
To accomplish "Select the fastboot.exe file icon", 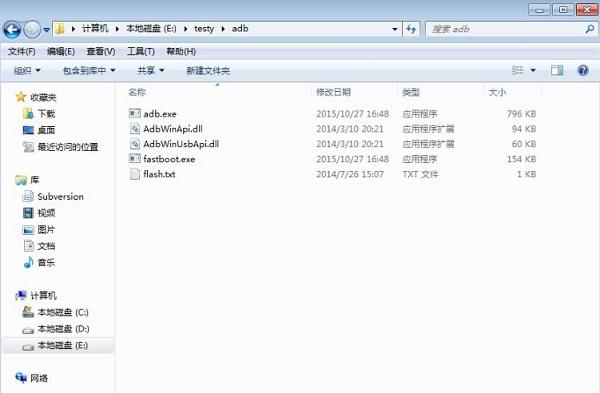I will point(135,158).
